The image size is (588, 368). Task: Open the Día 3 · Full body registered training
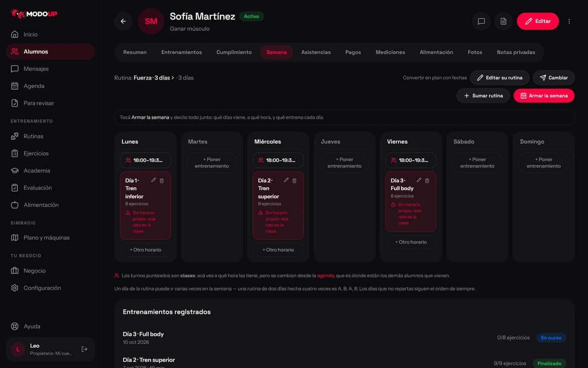click(345, 338)
